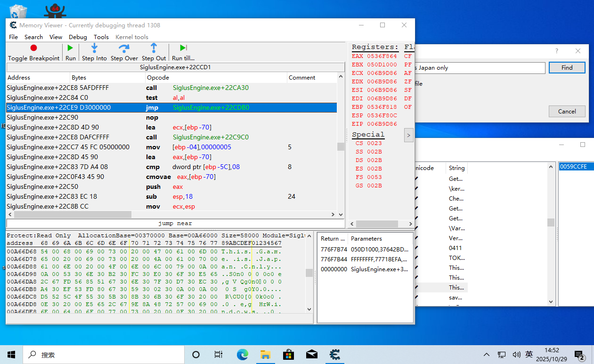Click the Step Into toolbar icon
The image size is (594, 364).
(94, 48)
